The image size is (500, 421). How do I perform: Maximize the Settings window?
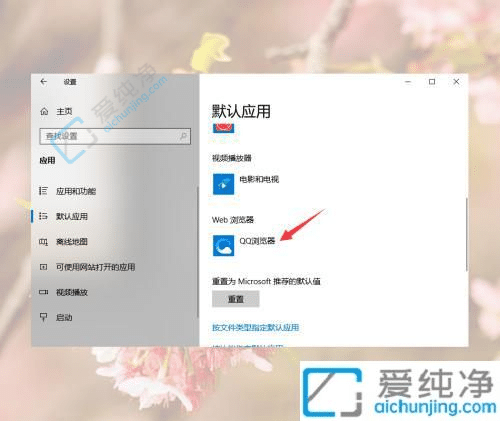point(432,82)
